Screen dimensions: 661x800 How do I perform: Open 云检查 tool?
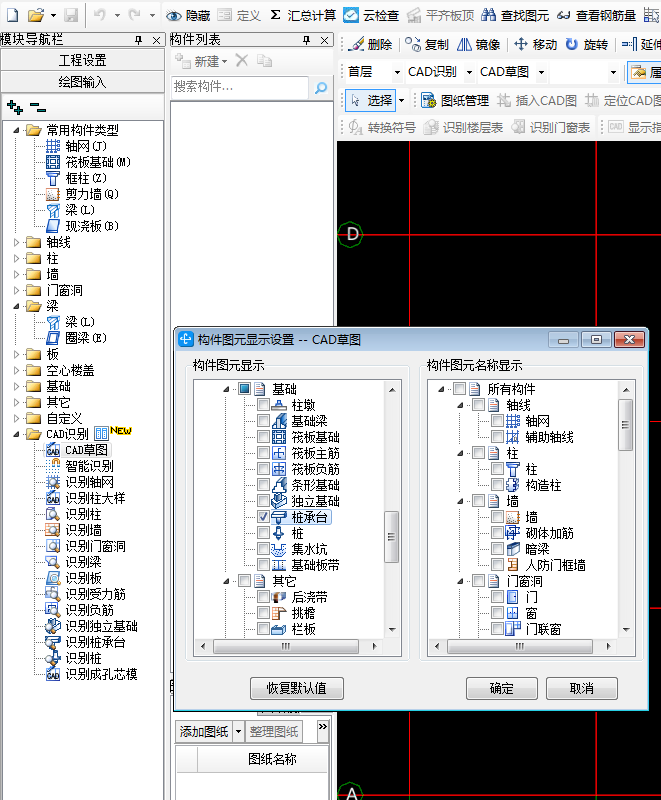[x=371, y=16]
